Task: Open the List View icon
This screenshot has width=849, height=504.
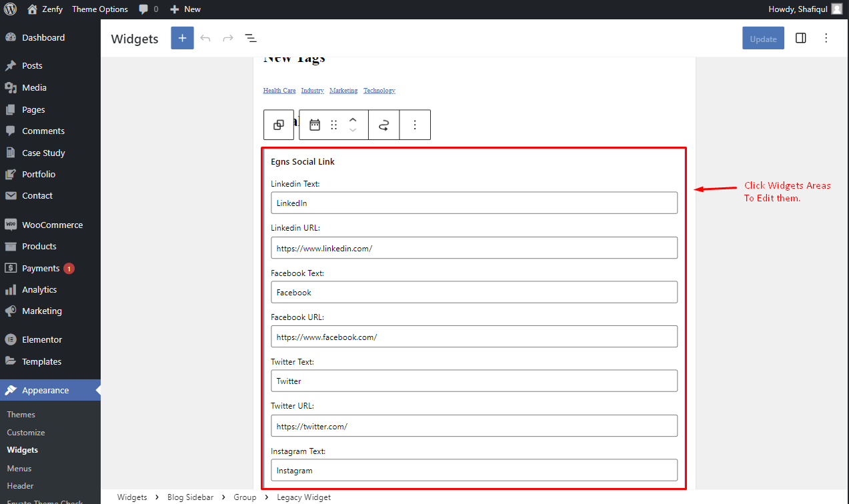Action: 251,38
